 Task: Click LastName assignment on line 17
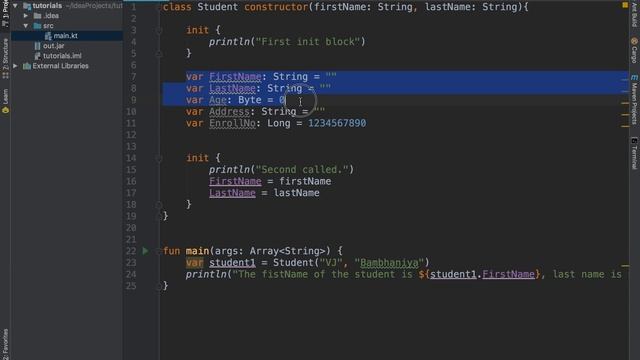pos(232,193)
